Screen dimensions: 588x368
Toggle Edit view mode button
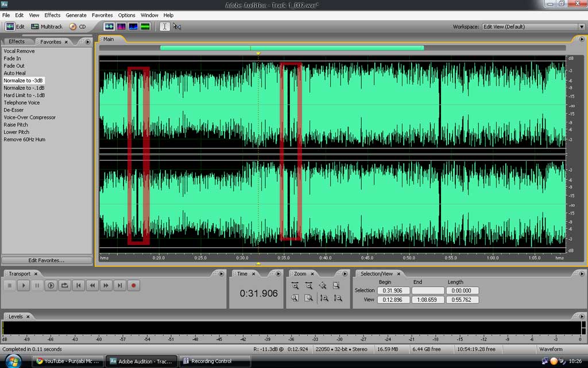16,26
